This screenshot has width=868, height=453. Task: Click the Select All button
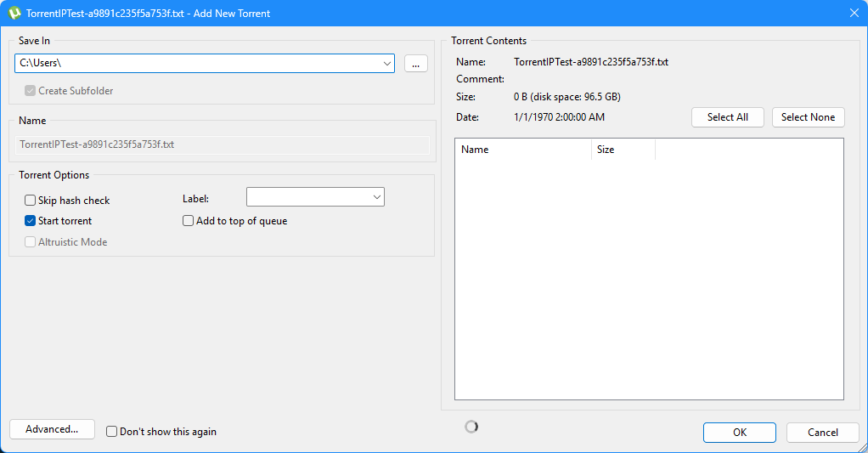coord(727,117)
